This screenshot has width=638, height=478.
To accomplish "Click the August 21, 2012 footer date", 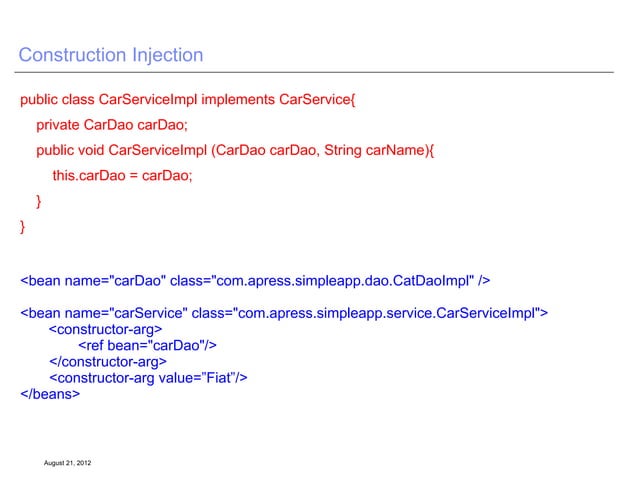I will [68, 463].
